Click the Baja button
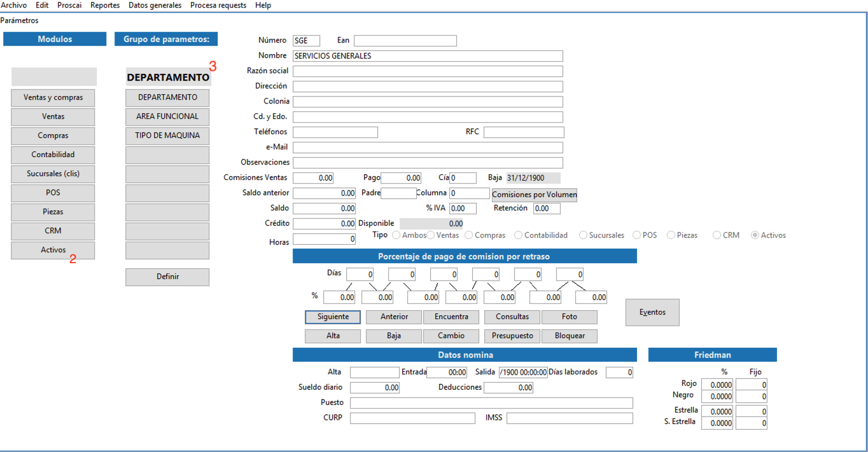 coord(394,336)
